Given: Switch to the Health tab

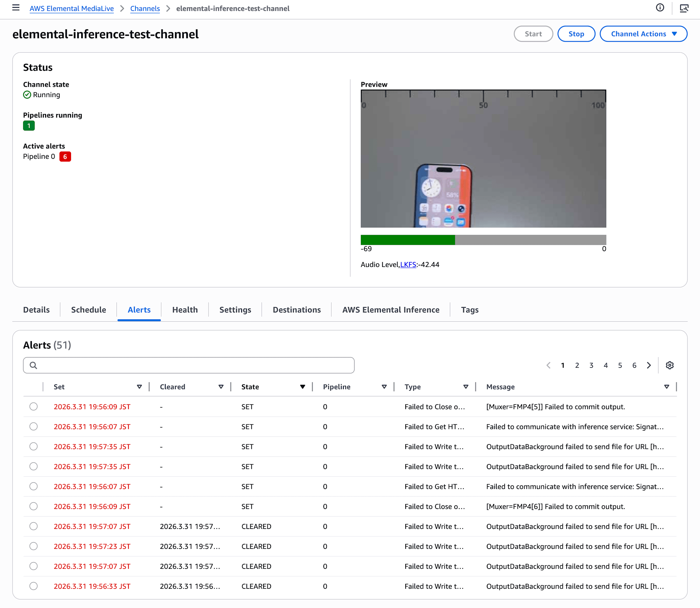Looking at the screenshot, I should (x=185, y=310).
